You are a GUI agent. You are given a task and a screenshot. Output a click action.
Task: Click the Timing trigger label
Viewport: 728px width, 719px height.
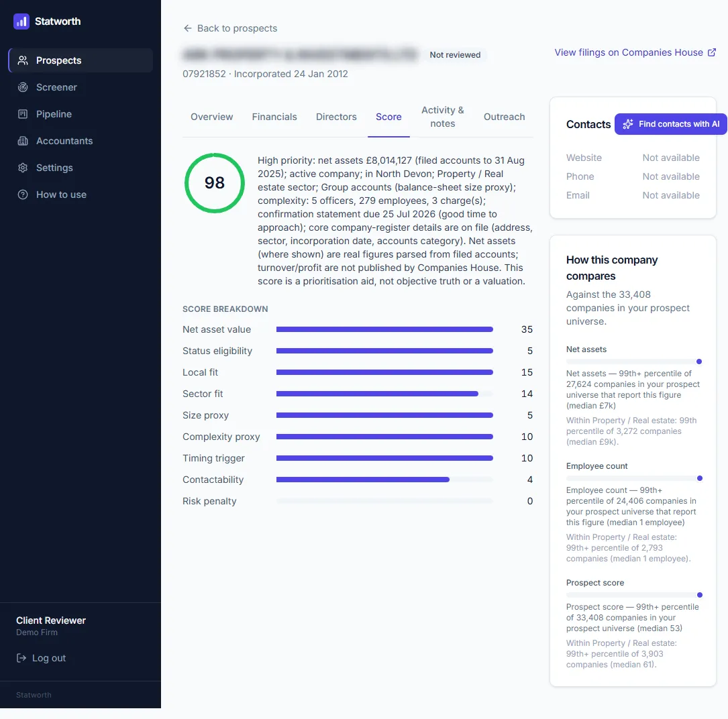(213, 458)
